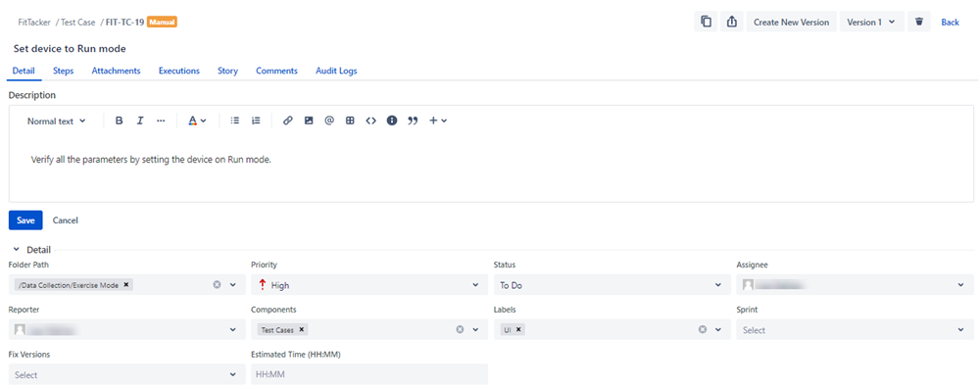Open the Comments tab
The width and height of the screenshot is (980, 389).
(277, 71)
